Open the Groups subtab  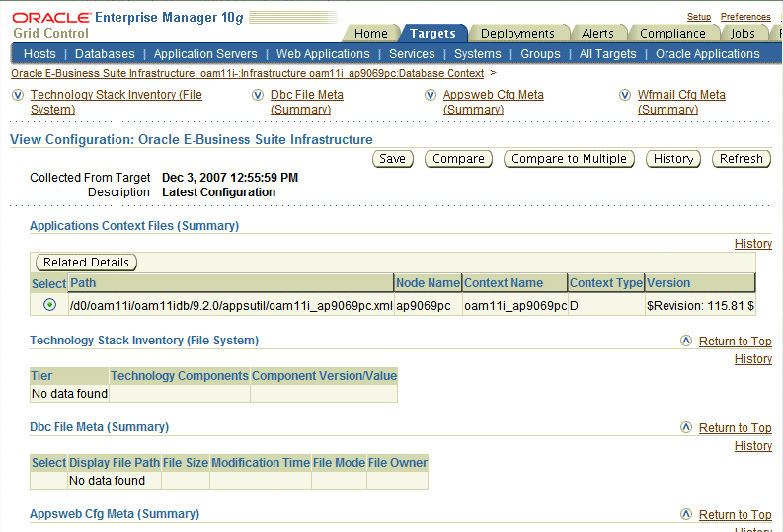pos(540,54)
